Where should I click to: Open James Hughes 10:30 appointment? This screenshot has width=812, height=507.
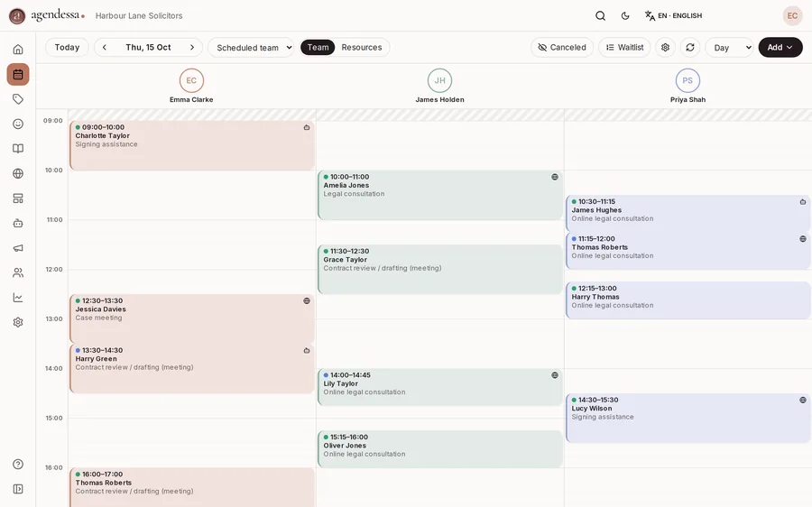tap(688, 213)
